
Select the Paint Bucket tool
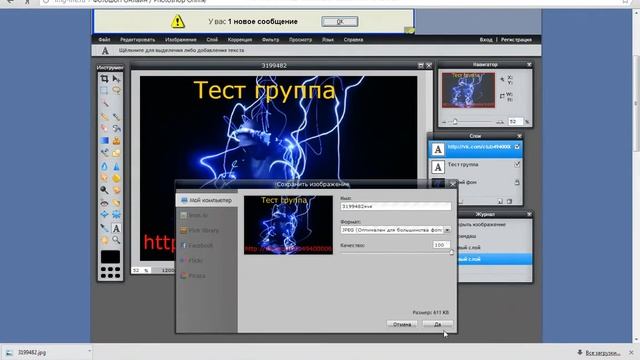116,129
